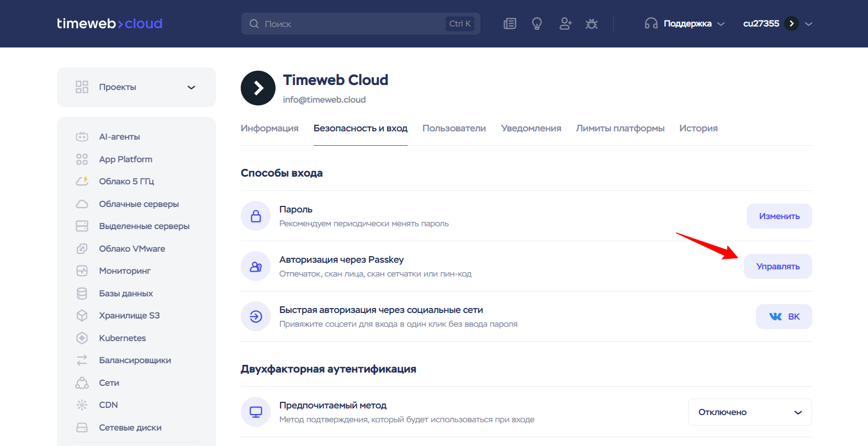The width and height of the screenshot is (868, 446).
Task: Expand the Проекты dropdown chevron
Action: tap(192, 87)
